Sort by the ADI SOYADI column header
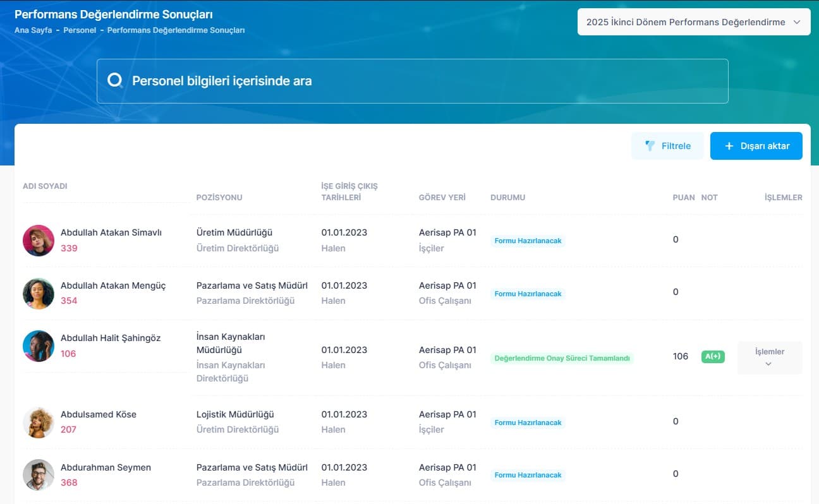 click(x=45, y=186)
